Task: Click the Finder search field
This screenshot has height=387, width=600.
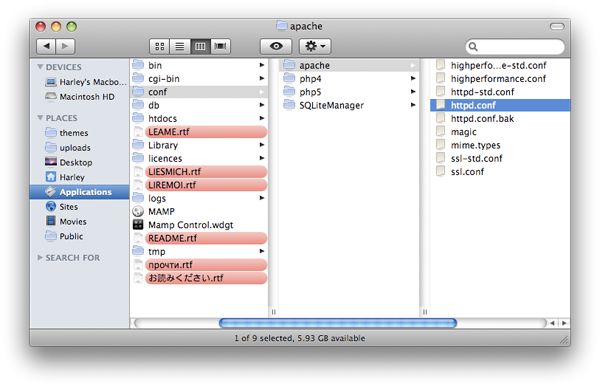Action: pyautogui.click(x=515, y=47)
